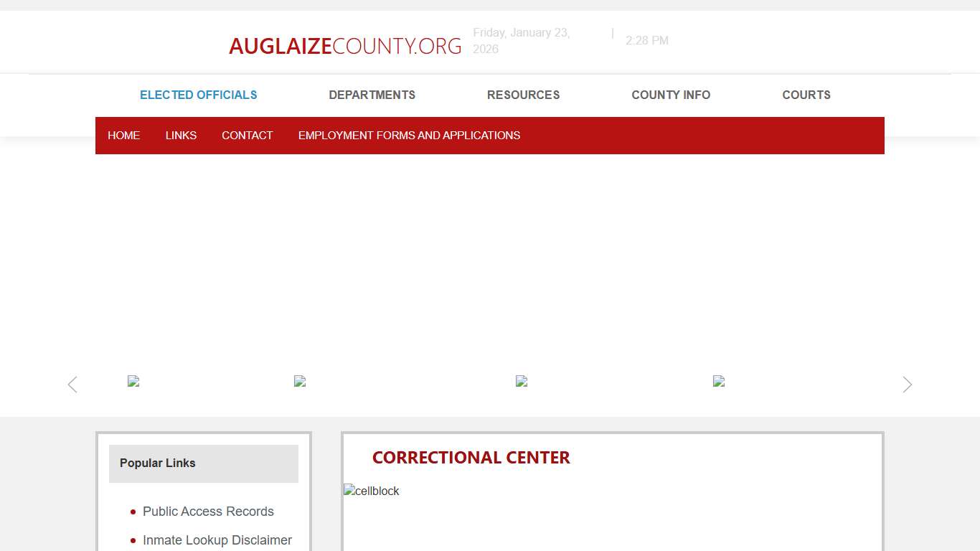Viewport: 980px width, 551px height.
Task: Open the CONTACT page
Action: [x=247, y=135]
